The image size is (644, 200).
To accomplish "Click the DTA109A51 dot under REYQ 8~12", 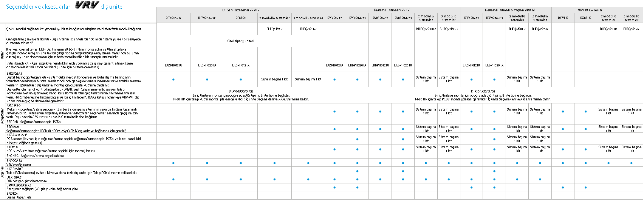I will point(173,179).
